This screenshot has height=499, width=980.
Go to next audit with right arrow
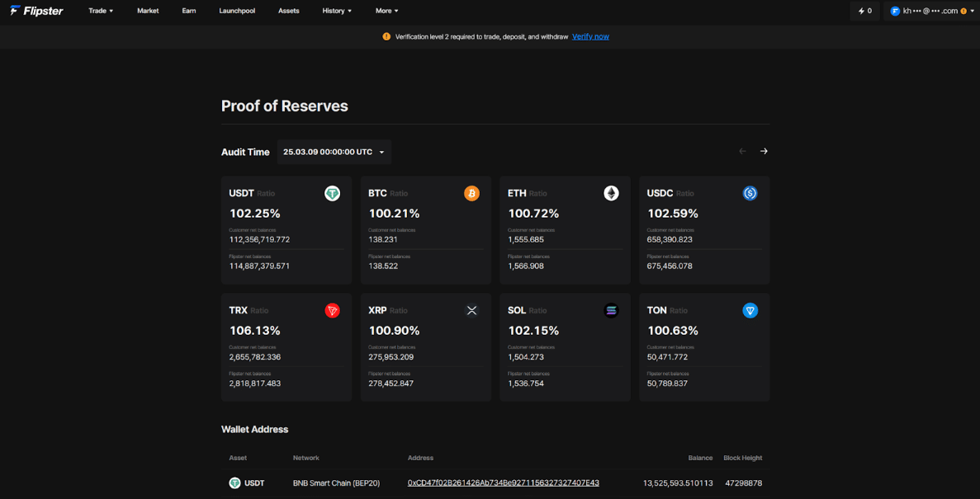pyautogui.click(x=764, y=151)
